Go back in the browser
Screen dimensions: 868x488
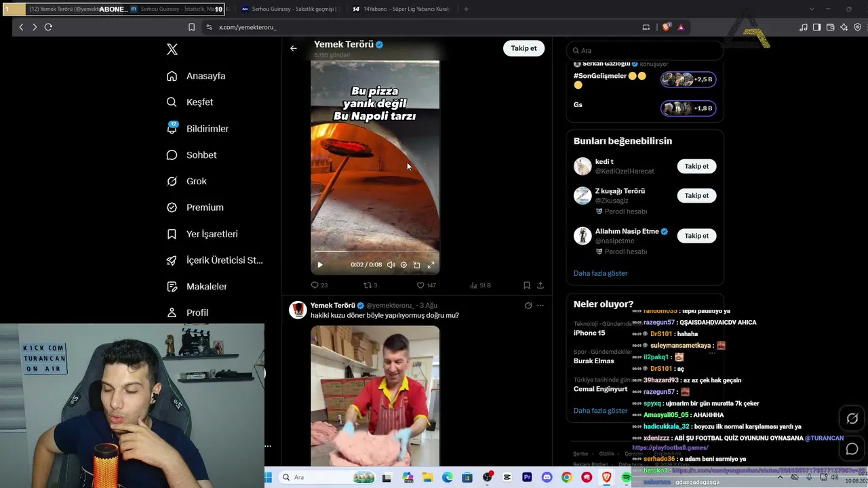[x=21, y=27]
